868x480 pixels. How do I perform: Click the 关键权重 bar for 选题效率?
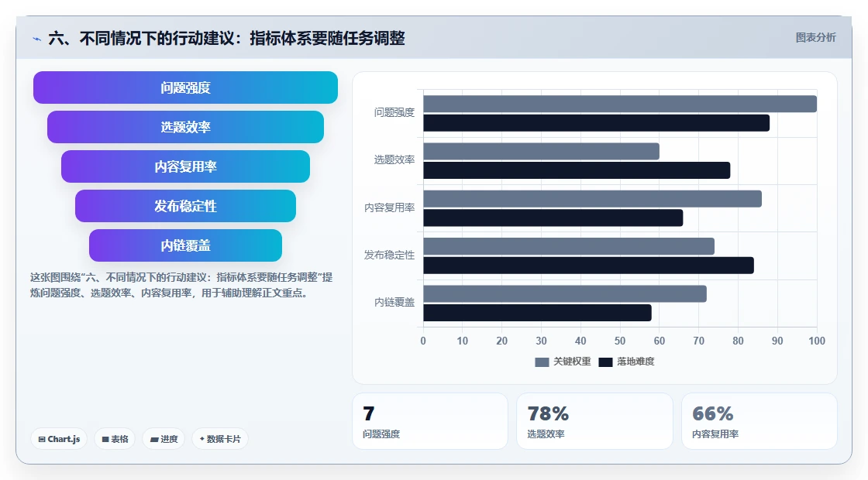(x=542, y=152)
